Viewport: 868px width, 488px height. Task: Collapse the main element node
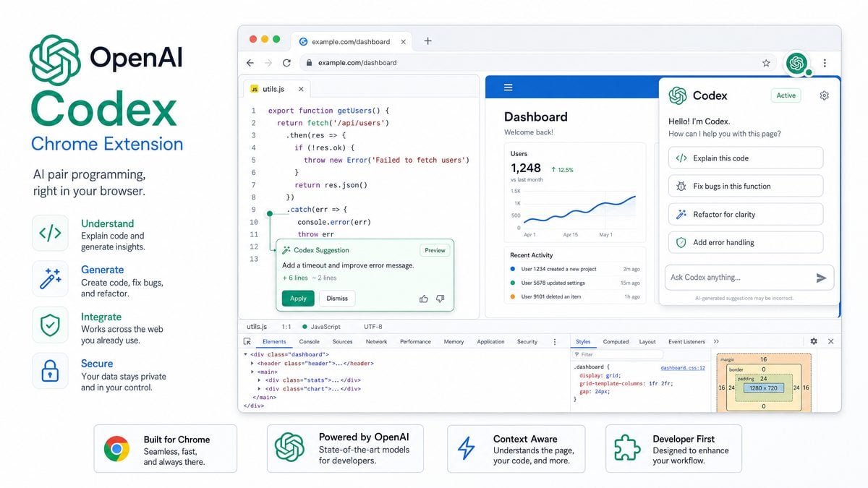coord(252,372)
